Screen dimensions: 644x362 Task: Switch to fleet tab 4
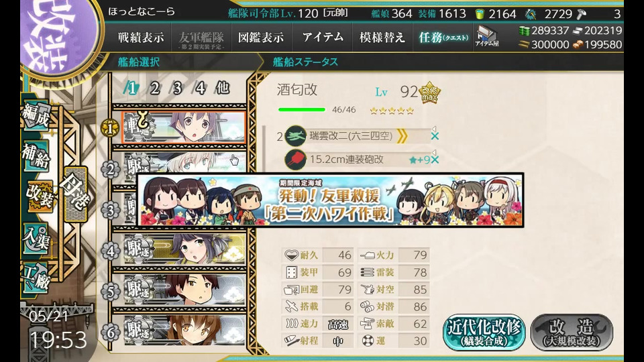[200, 88]
